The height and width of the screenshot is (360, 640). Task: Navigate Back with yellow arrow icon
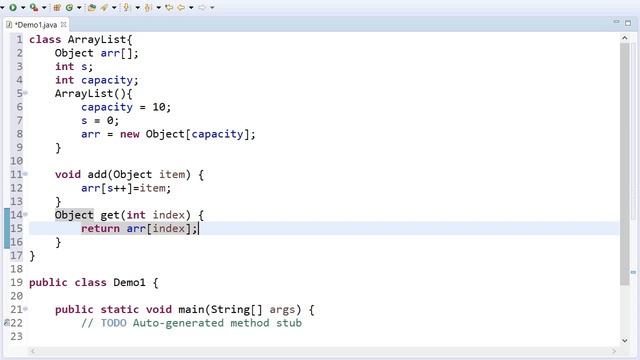[x=181, y=7]
